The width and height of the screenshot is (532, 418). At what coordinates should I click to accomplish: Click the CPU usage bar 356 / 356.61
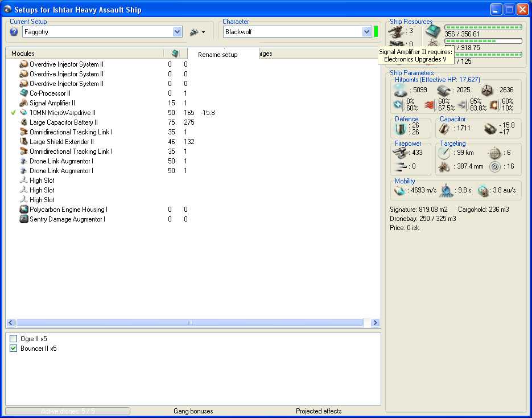pyautogui.click(x=483, y=27)
